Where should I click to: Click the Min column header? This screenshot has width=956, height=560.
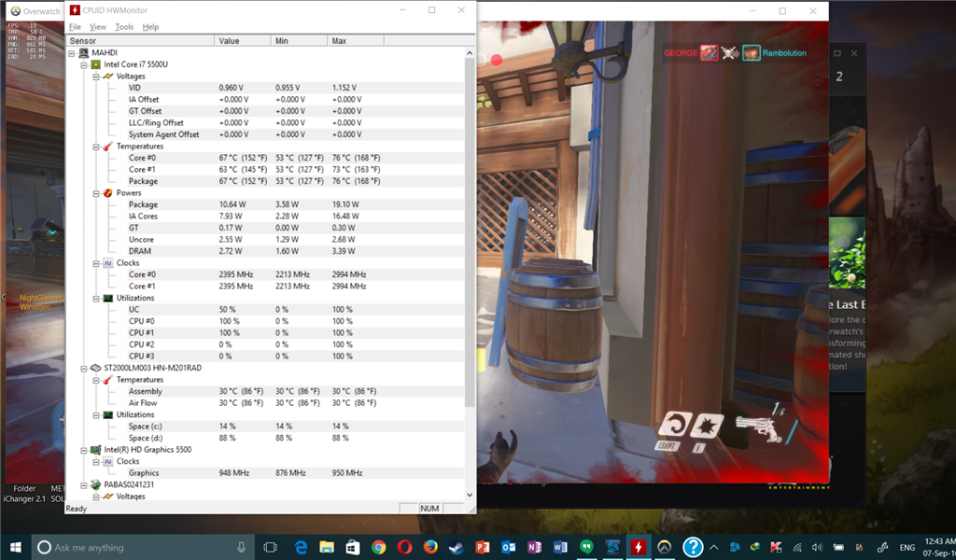[x=299, y=41]
